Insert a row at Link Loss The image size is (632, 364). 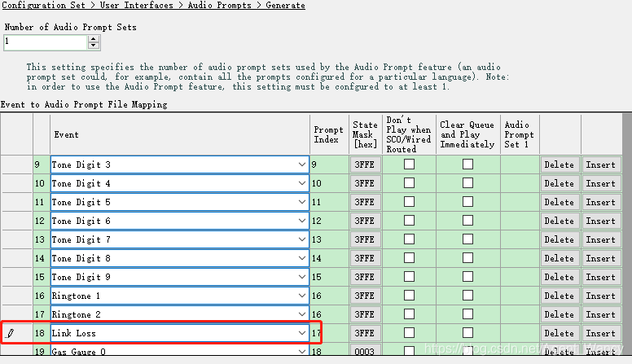pos(601,333)
